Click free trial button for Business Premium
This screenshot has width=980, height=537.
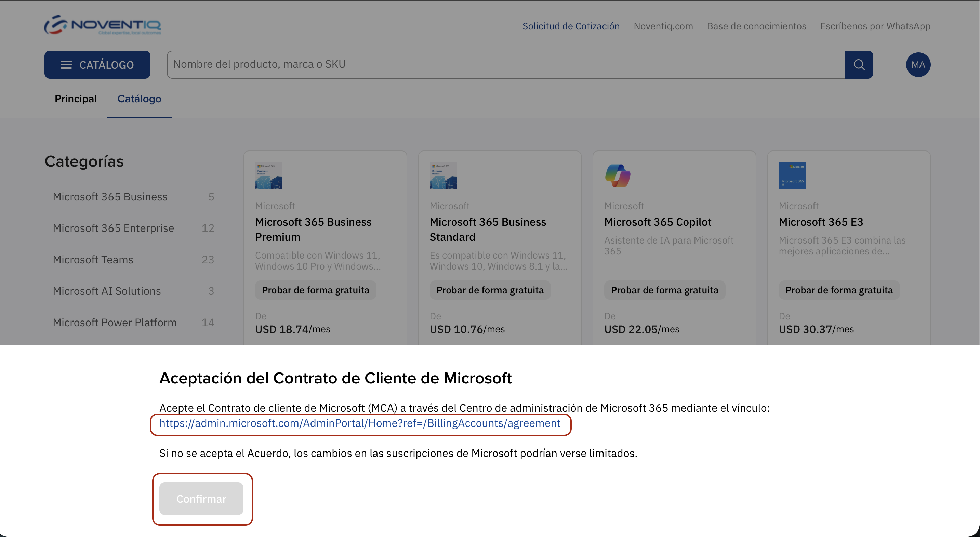[315, 290]
